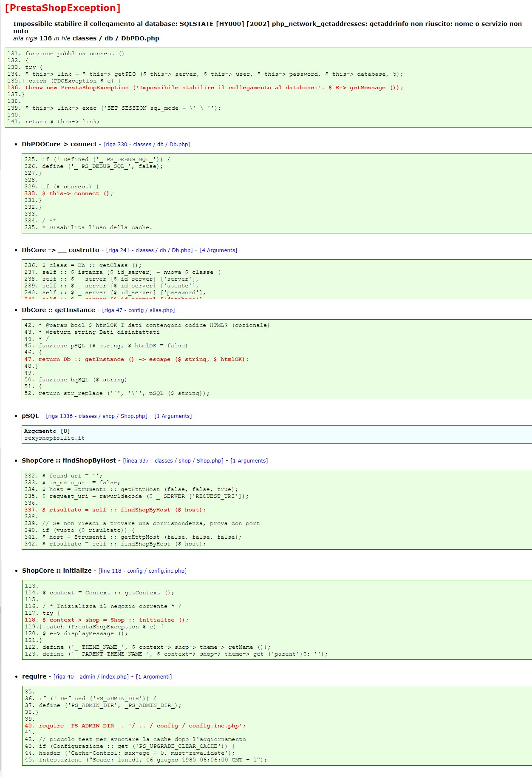
Task: Toggle '1 Argomenti' next to require
Action: tap(154, 677)
